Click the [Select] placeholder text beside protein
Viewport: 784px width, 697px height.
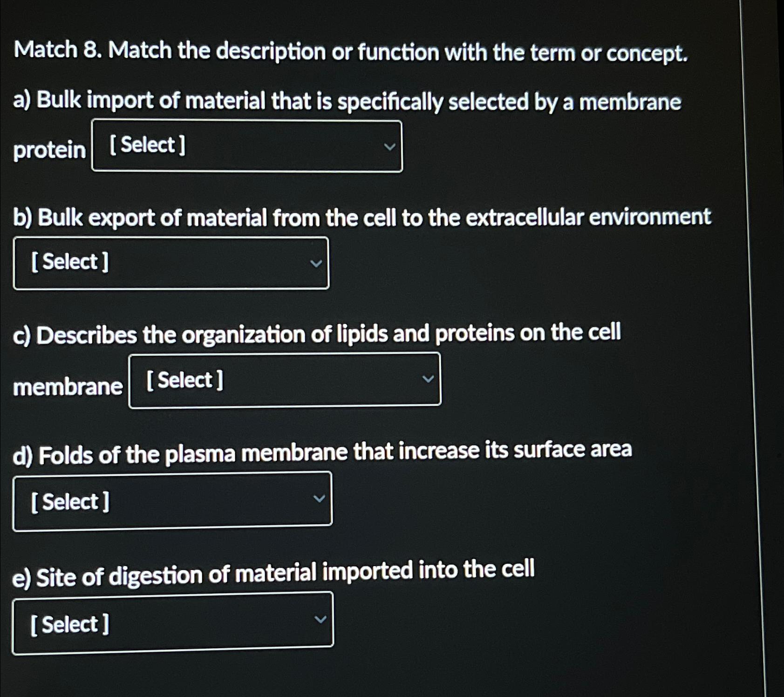click(147, 145)
